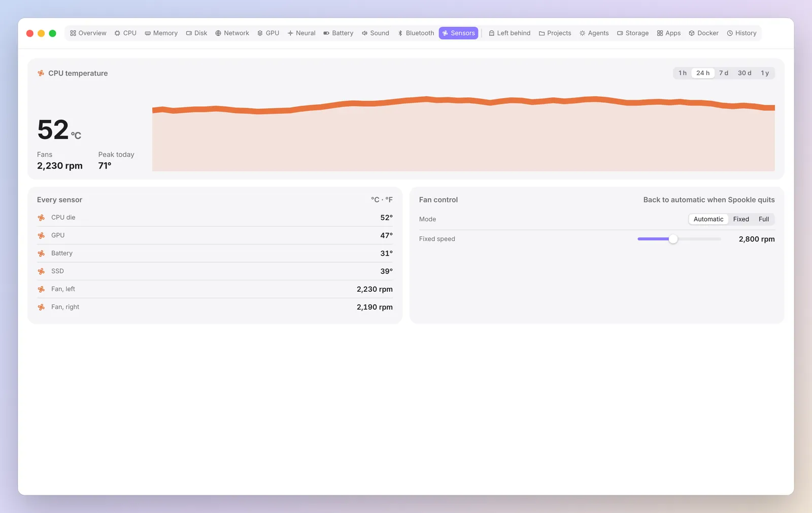Viewport: 812px width, 513px height.
Task: Set chart range to 7 d
Action: coord(724,73)
